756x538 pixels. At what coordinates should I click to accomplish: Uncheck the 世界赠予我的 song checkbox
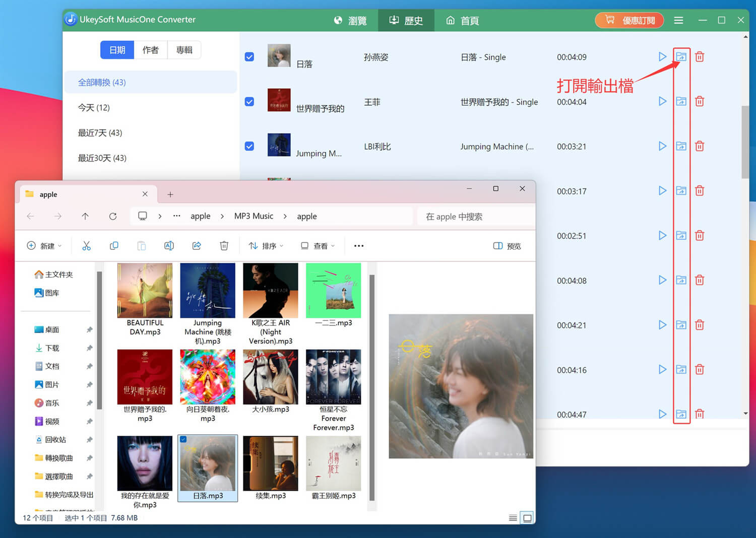pyautogui.click(x=249, y=102)
